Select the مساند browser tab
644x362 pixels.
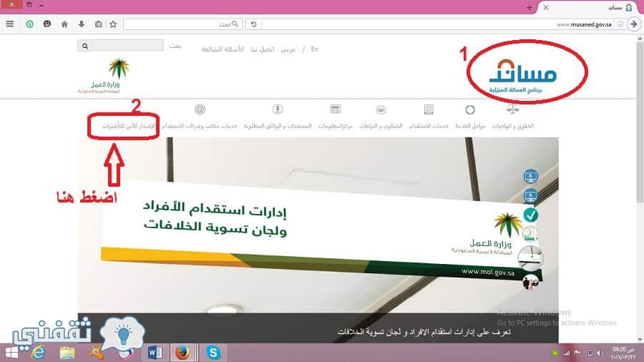coord(590,7)
